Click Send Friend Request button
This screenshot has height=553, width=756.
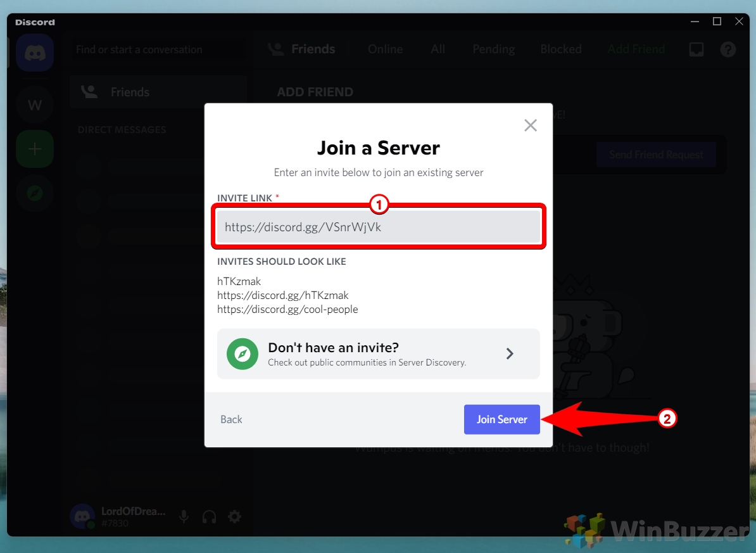[656, 155]
